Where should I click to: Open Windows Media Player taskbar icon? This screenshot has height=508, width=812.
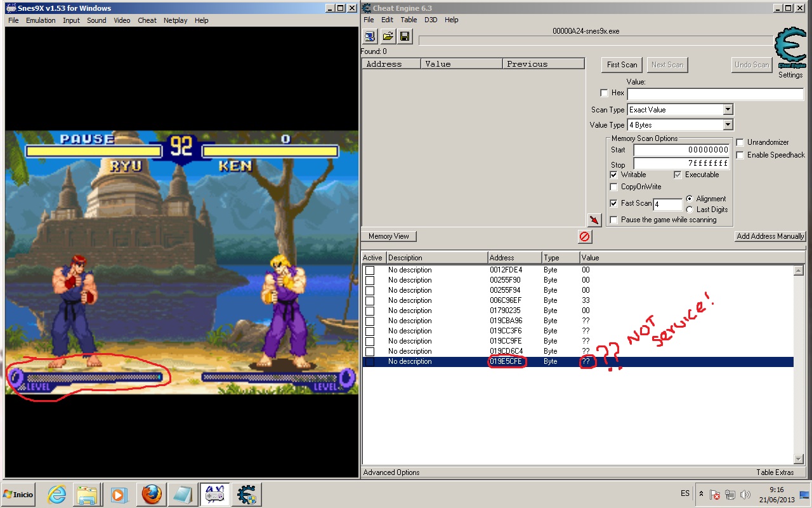pos(119,494)
